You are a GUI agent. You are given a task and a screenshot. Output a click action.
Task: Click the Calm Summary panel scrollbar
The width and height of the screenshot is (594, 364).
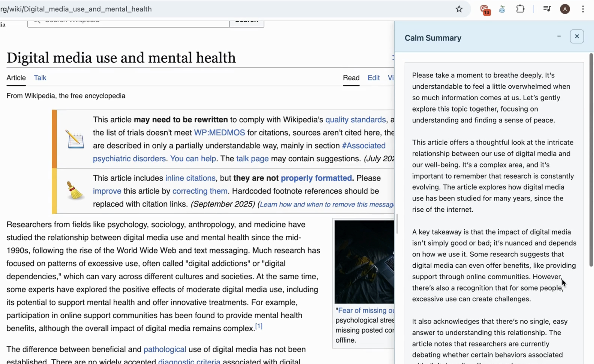[591, 160]
